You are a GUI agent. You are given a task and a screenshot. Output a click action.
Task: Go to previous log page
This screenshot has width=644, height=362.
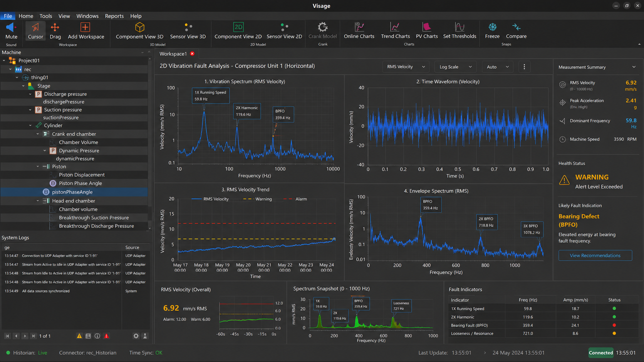(16, 336)
